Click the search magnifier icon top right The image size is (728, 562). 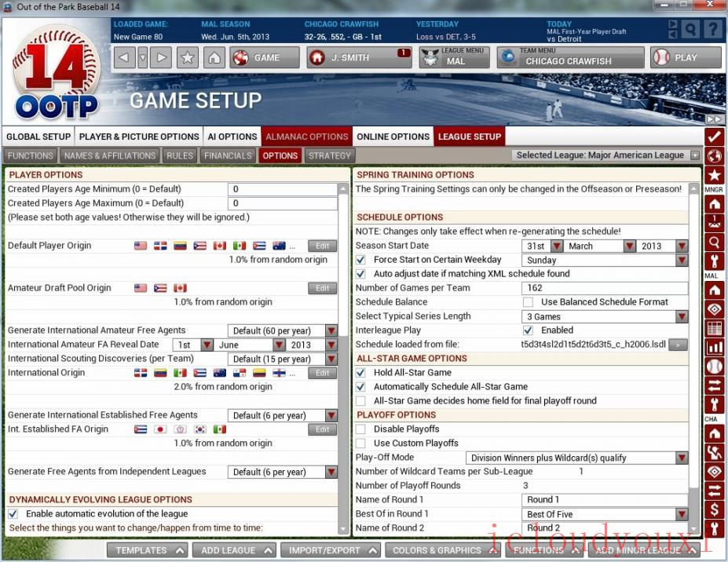coord(690,29)
